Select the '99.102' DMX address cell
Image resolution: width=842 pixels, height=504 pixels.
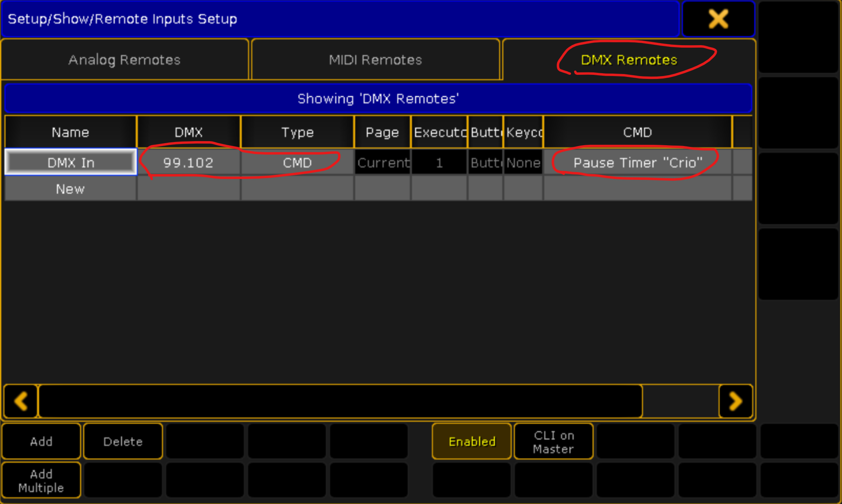coord(188,162)
